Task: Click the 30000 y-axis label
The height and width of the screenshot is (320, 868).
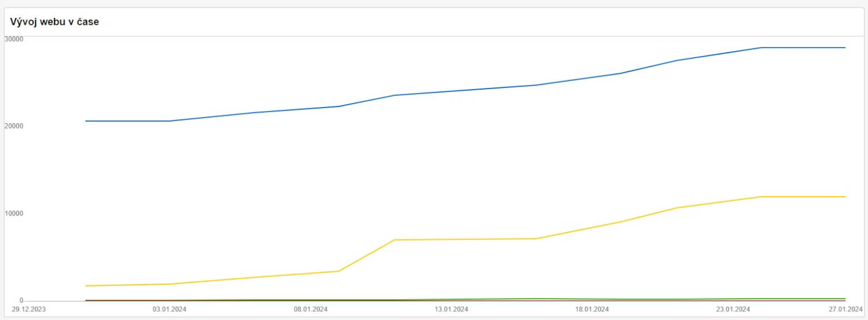Action: click(x=14, y=39)
